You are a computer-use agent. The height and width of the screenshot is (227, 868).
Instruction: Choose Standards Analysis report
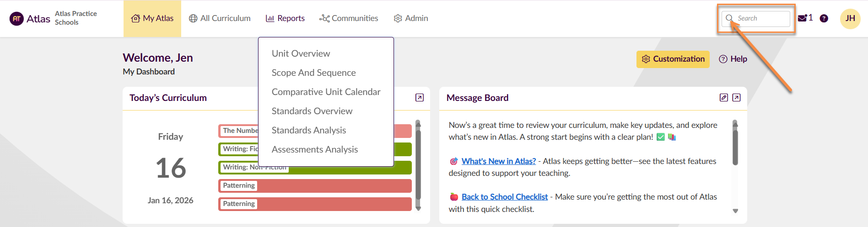click(x=308, y=130)
